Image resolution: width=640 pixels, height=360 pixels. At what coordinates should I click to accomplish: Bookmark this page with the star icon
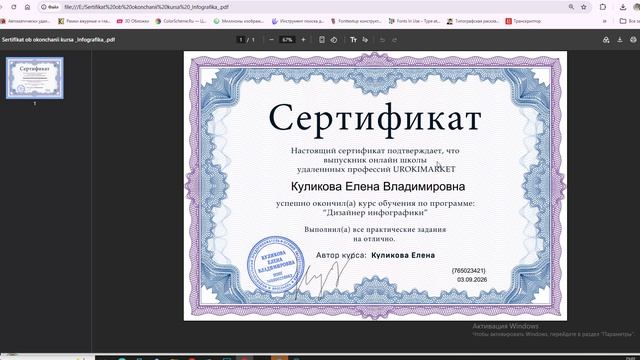584,7
